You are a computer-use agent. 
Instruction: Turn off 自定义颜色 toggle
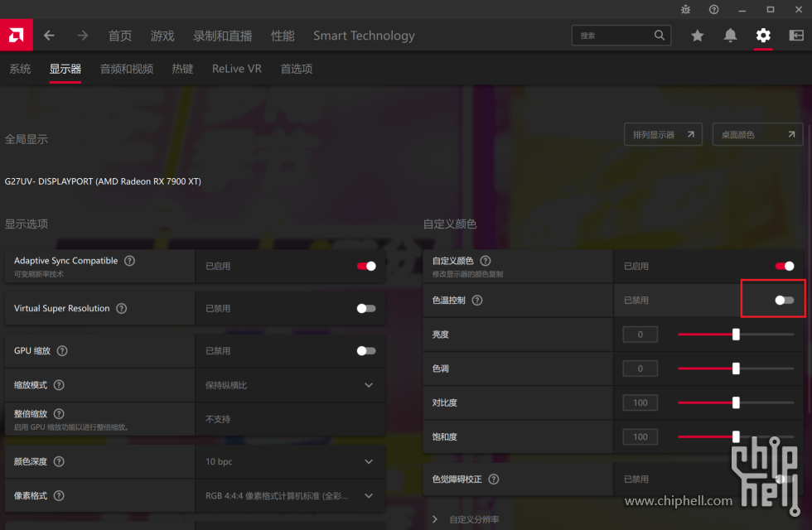point(785,266)
